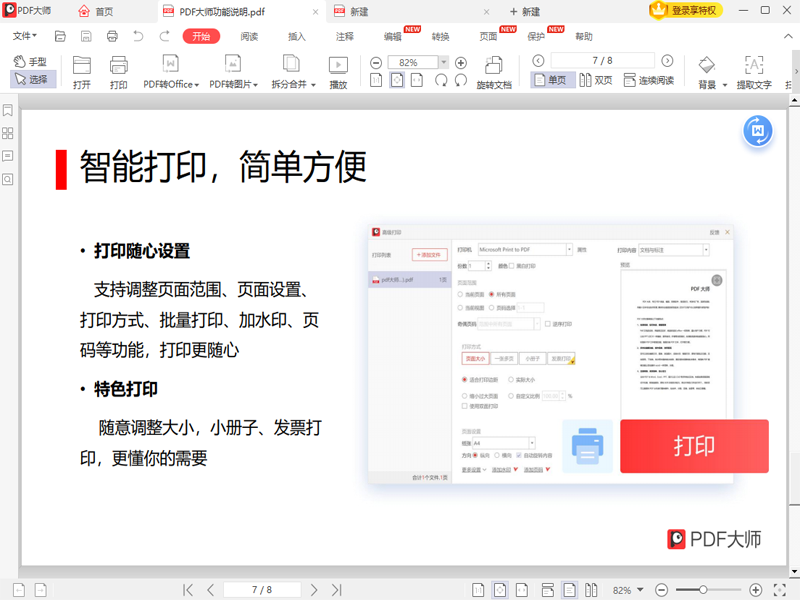Viewport: 800px width, 600px height.
Task: Select the Hand (手型) tool
Action: click(30, 62)
